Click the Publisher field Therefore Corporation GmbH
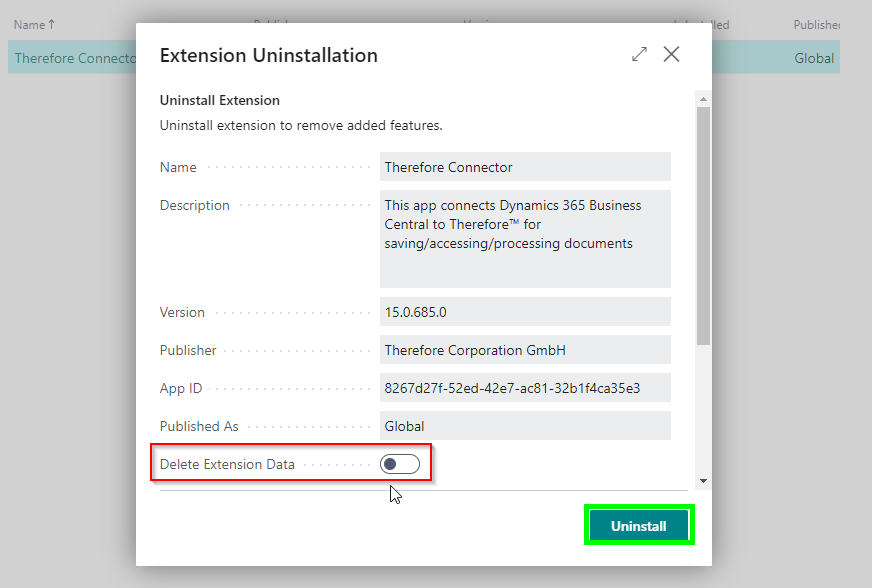 tap(525, 350)
